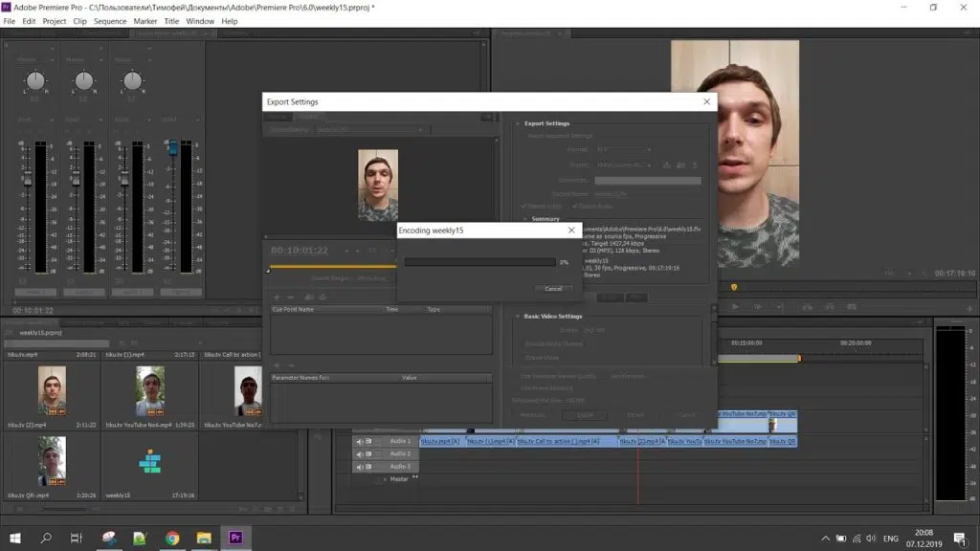The image size is (980, 551).
Task: Click the Comments input field
Action: [648, 181]
